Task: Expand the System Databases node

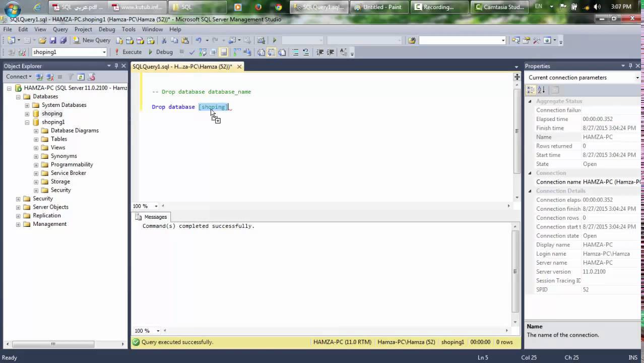Action: (x=27, y=105)
